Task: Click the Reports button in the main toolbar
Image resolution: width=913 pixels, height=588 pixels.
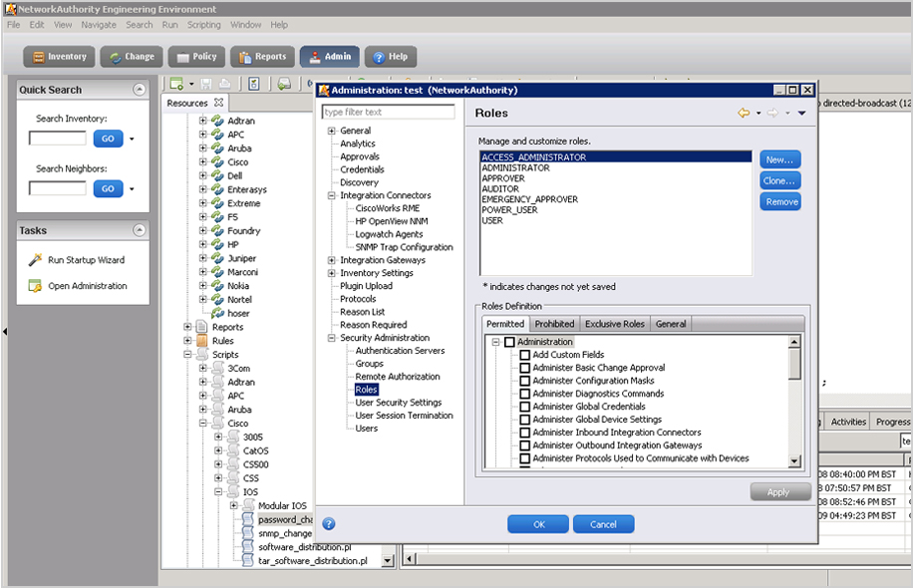Action: 262,57
